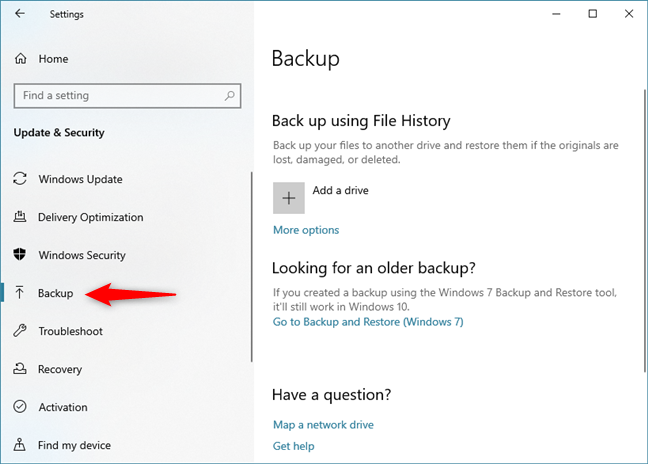Minimize the Settings window
The width and height of the screenshot is (648, 464).
556,14
